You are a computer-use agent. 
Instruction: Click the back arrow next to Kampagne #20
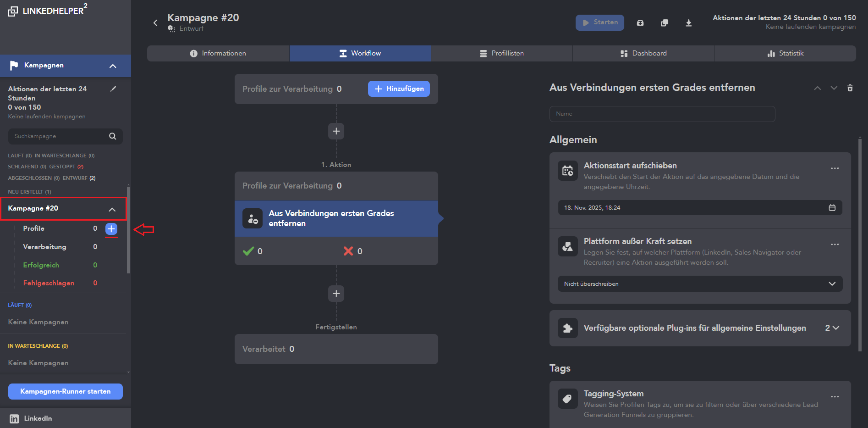coord(155,23)
